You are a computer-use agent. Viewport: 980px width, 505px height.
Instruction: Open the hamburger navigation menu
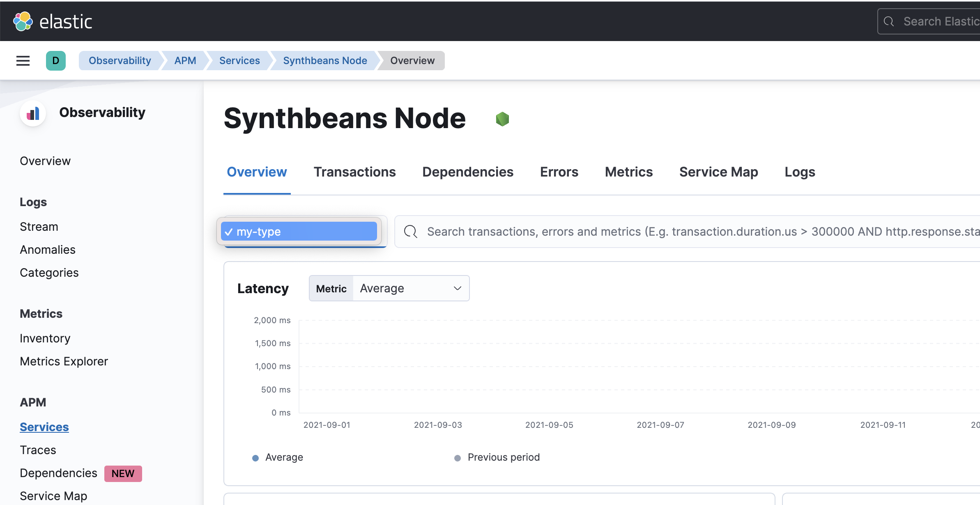tap(23, 61)
